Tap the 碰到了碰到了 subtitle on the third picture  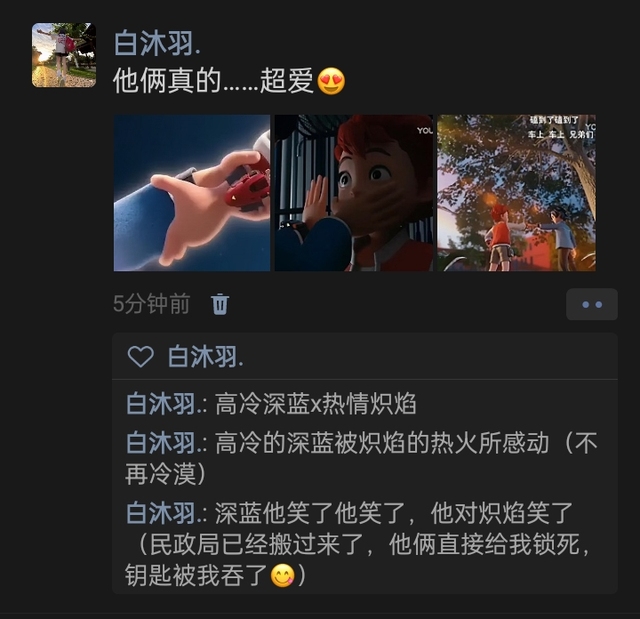554,120
